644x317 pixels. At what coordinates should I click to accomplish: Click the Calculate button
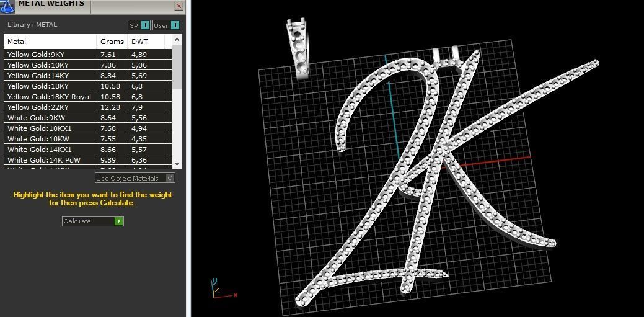pyautogui.click(x=93, y=221)
